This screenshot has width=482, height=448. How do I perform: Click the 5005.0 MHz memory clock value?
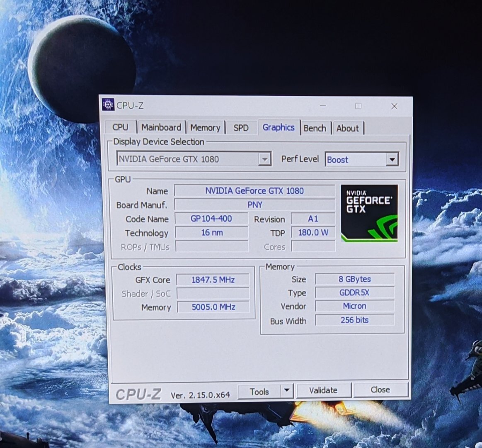click(x=213, y=307)
